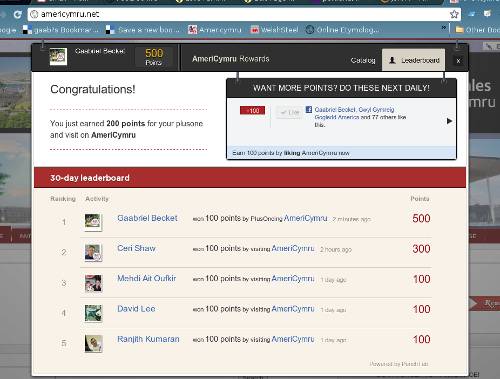Click David Lee's avatar thumbnail
The width and height of the screenshot is (500, 379).
click(x=93, y=313)
